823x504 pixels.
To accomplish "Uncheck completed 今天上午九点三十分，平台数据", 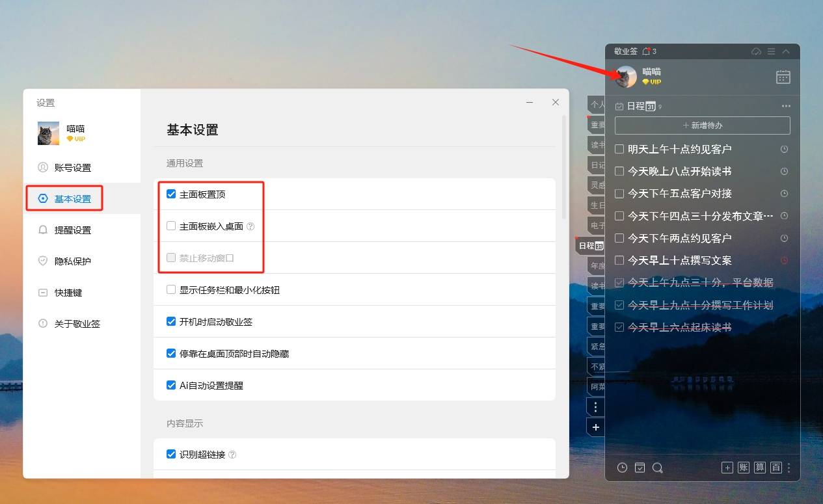I will (619, 282).
